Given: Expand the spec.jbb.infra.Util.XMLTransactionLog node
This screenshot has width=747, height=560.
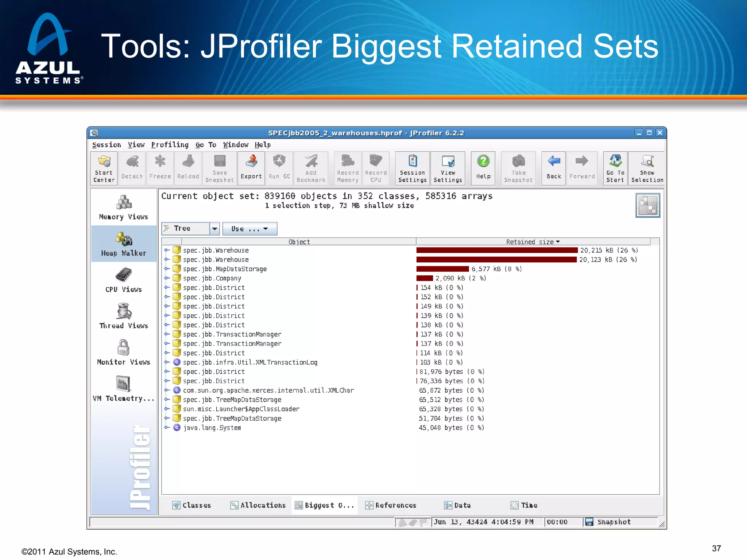Looking at the screenshot, I should click(x=167, y=362).
